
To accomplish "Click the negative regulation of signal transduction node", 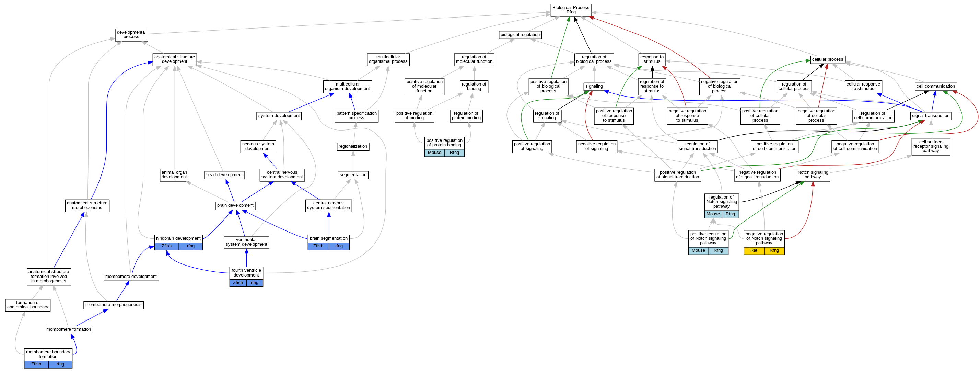I will [757, 175].
